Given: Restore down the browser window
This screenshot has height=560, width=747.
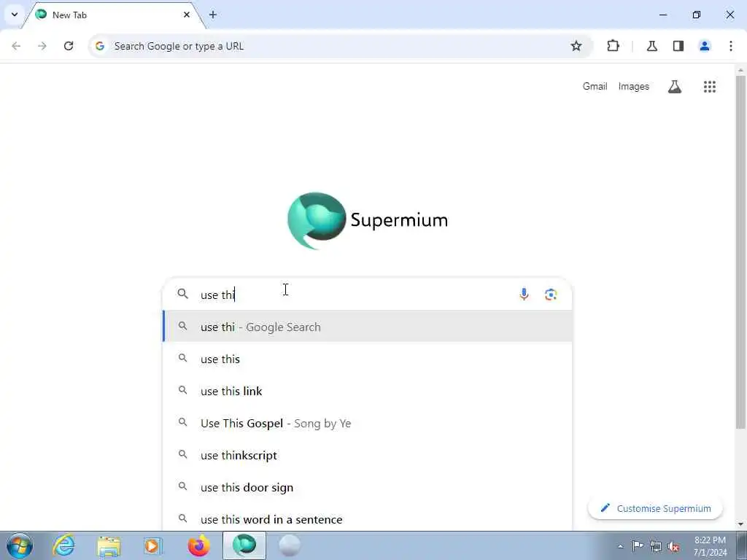Looking at the screenshot, I should pyautogui.click(x=697, y=15).
